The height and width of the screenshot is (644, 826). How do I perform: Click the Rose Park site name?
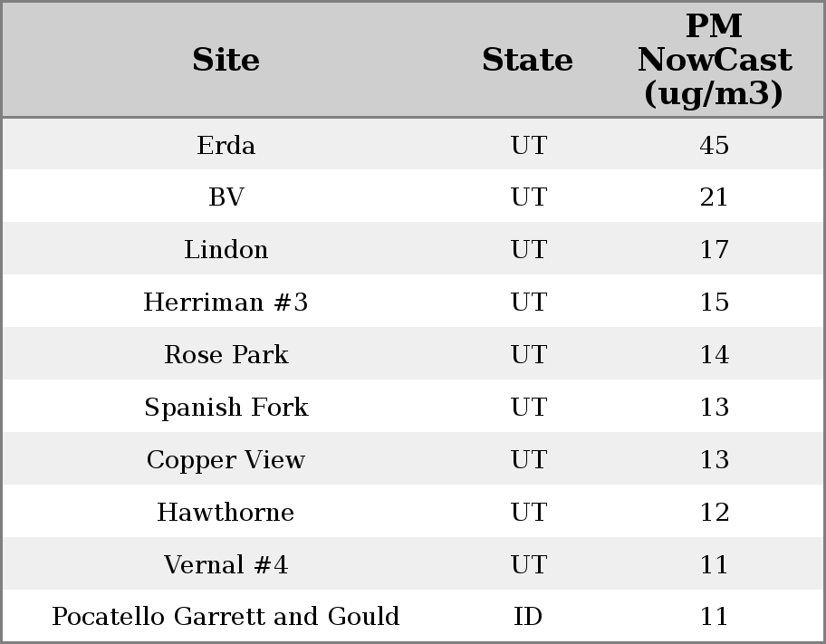(226, 355)
